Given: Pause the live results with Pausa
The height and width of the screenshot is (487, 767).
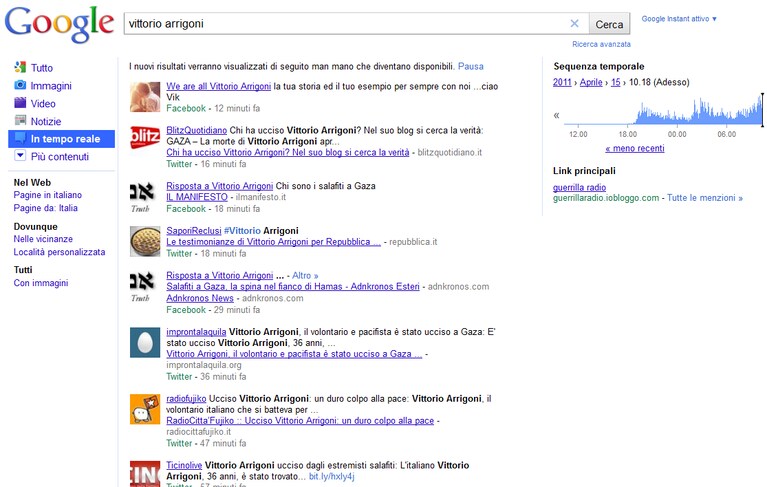Looking at the screenshot, I should coord(471,66).
